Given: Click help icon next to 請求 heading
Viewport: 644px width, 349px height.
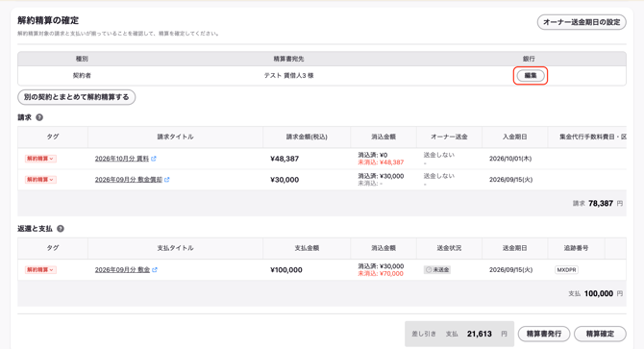Looking at the screenshot, I should click(39, 117).
